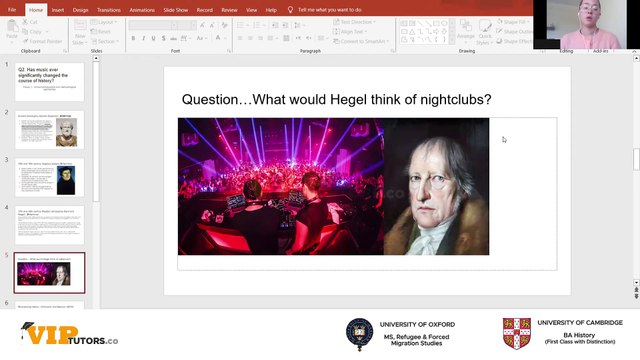Increase font size icon
Image resolution: width=640 pixels, height=360 pixels.
(x=202, y=25)
